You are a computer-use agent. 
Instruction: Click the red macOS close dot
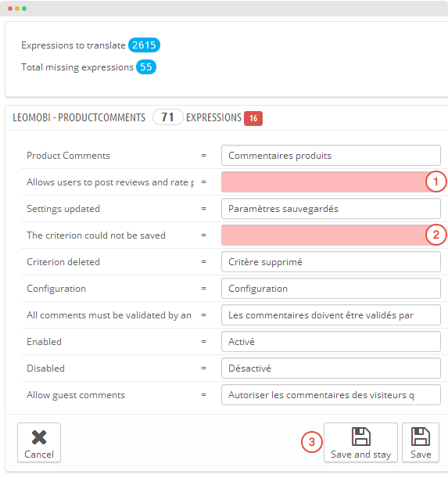coord(10,9)
